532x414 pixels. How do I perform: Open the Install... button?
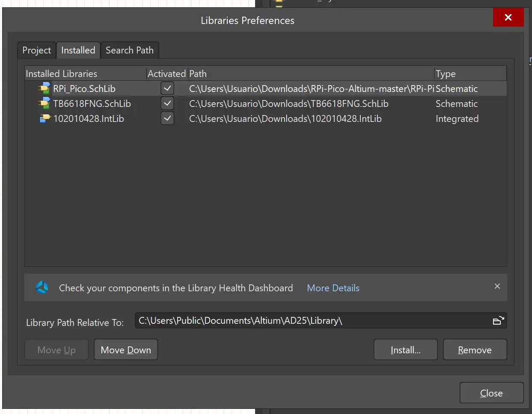coord(406,350)
